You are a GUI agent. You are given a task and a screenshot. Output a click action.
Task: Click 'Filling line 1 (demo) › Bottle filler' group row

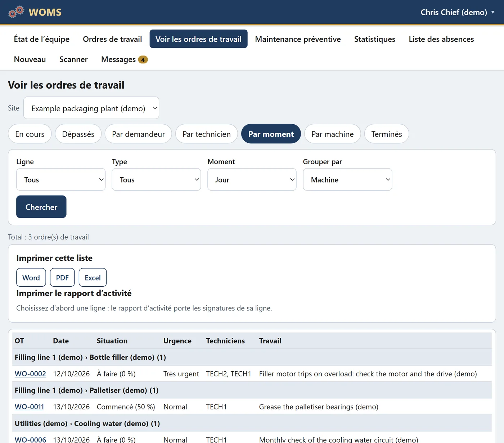(252, 357)
